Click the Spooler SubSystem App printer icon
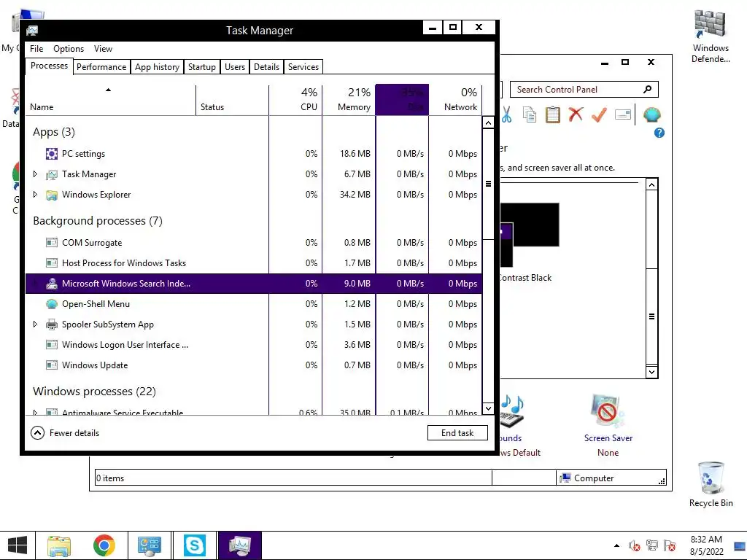The height and width of the screenshot is (560, 747). point(52,324)
